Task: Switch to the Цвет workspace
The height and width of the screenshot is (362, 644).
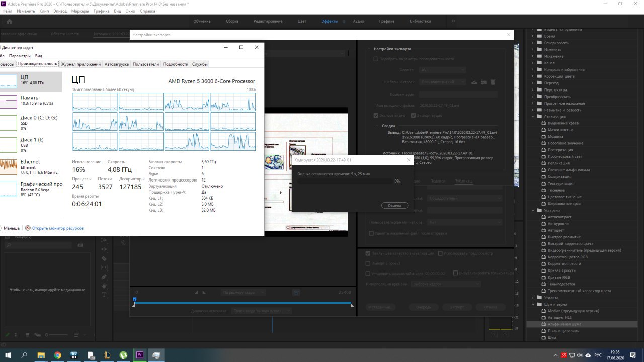Action: click(x=302, y=21)
